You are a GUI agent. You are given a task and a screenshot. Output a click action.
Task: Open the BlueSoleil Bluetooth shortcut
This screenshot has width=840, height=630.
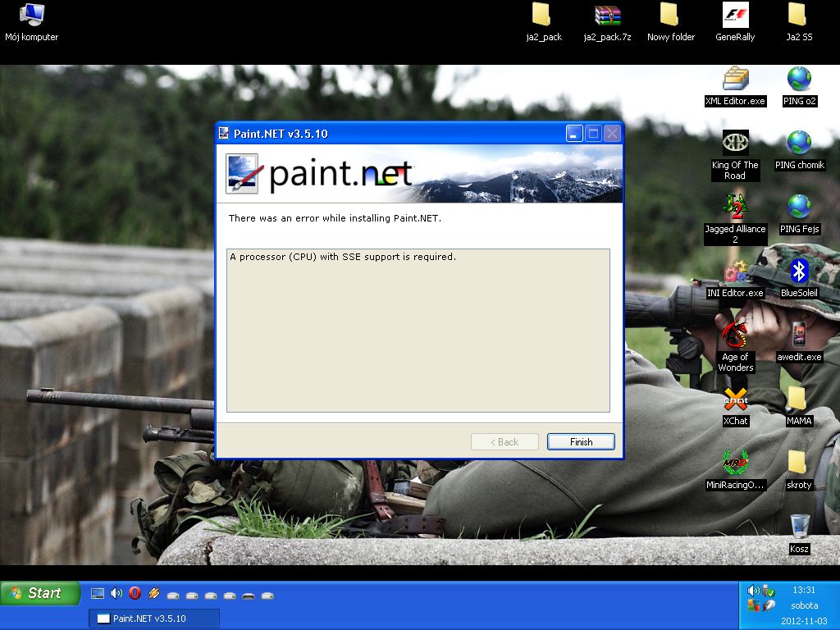coord(799,272)
